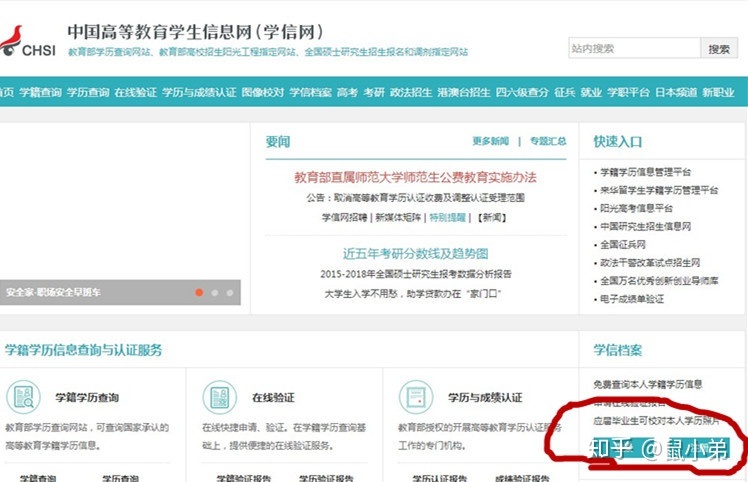
Task: Go to 高考 in the nav bar
Action: tap(347, 92)
